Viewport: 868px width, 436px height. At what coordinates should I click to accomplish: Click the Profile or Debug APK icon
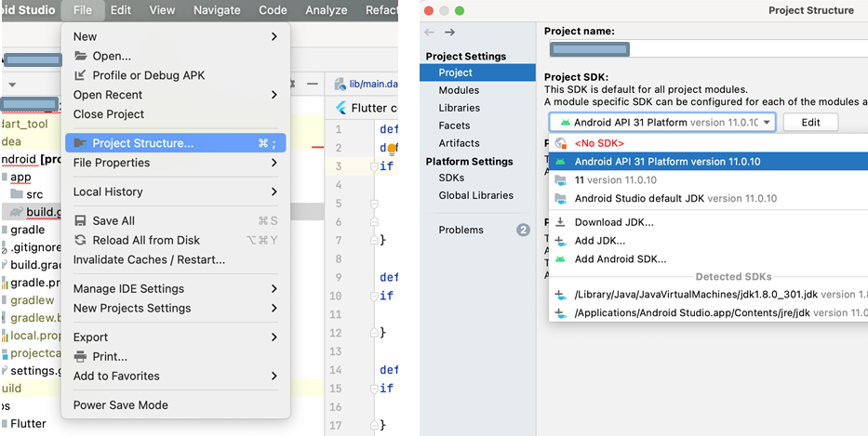click(x=81, y=75)
